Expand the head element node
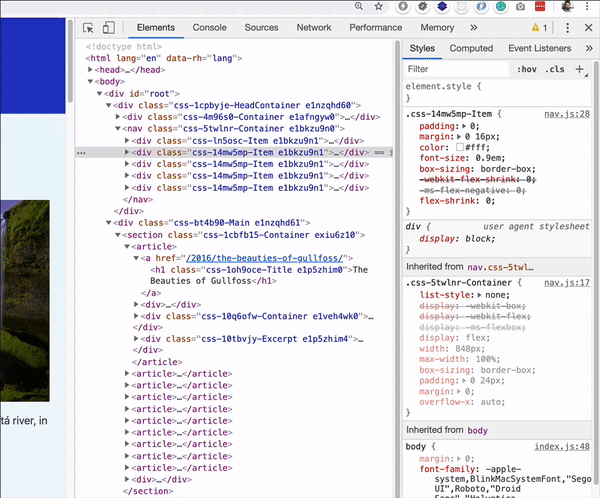The width and height of the screenshot is (600, 498). 92,70
